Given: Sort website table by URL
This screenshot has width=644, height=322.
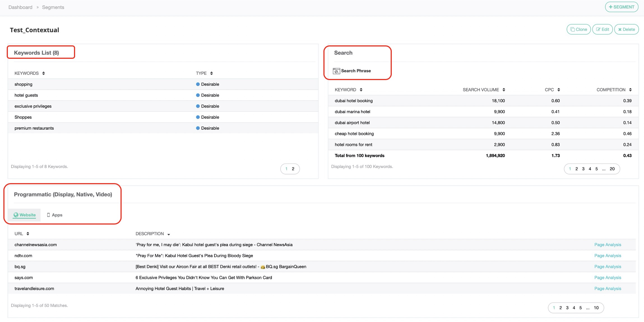Looking at the screenshot, I should (28, 234).
